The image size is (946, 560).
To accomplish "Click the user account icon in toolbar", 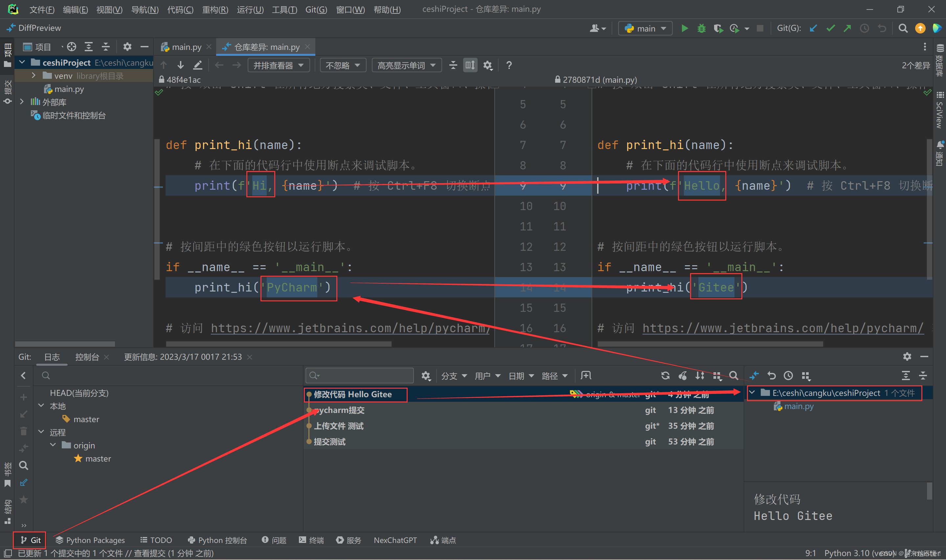I will click(x=597, y=28).
